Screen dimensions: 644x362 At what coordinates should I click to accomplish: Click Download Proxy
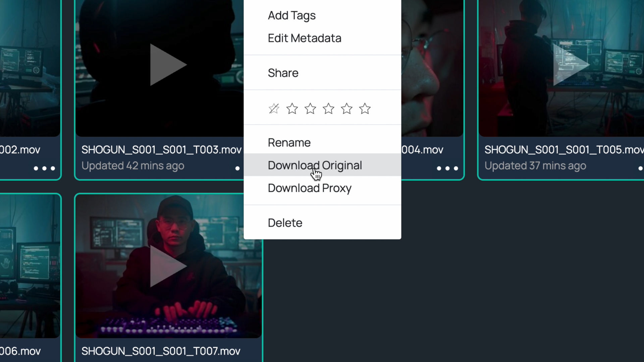(x=309, y=188)
